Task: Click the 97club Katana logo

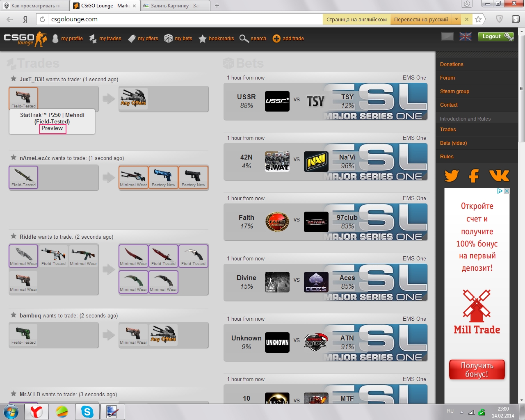Action: [316, 222]
